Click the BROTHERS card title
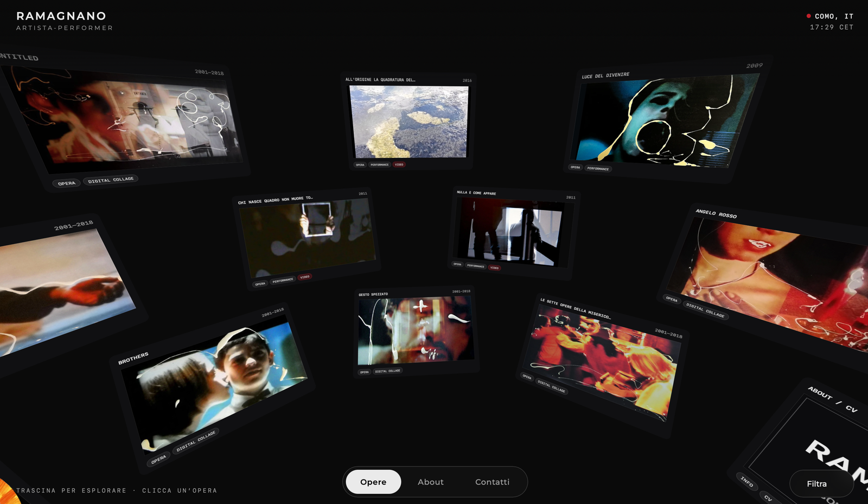Image resolution: width=868 pixels, height=504 pixels. click(133, 358)
